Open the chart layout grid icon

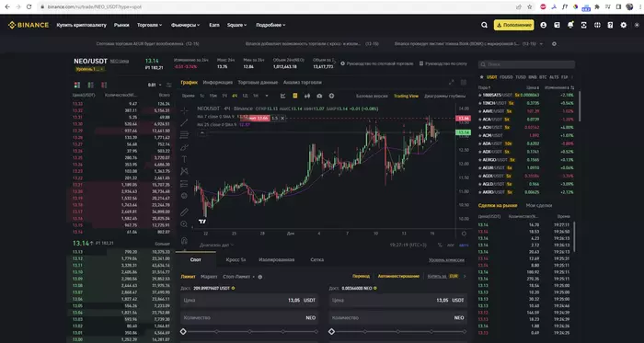click(464, 83)
